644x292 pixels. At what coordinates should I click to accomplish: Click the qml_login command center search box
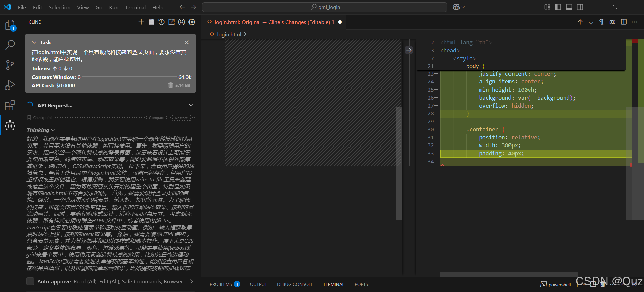325,7
